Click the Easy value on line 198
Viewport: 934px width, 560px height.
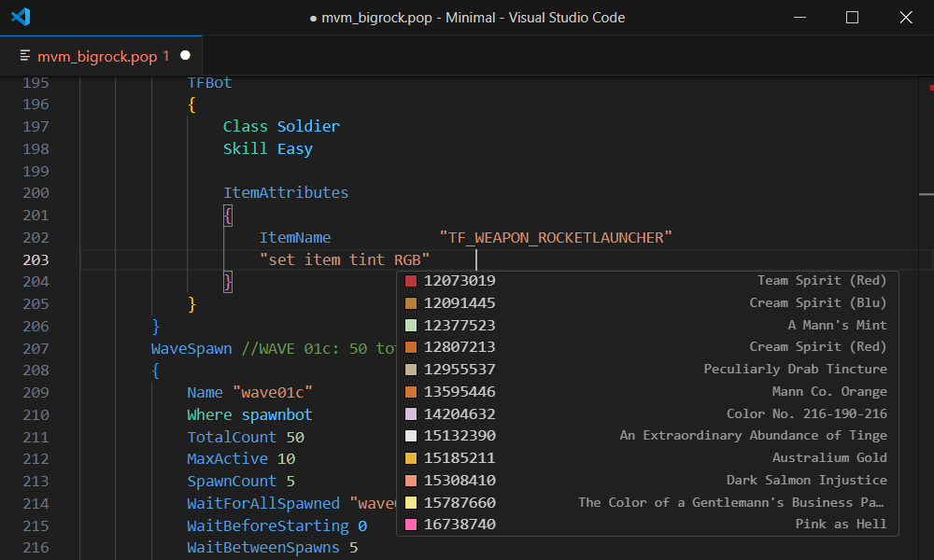tap(295, 148)
